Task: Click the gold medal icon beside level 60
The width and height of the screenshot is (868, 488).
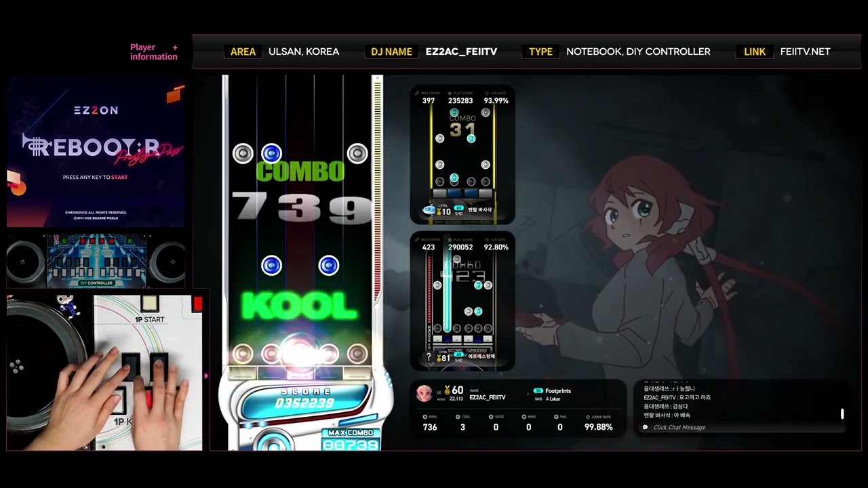Action: pos(448,390)
